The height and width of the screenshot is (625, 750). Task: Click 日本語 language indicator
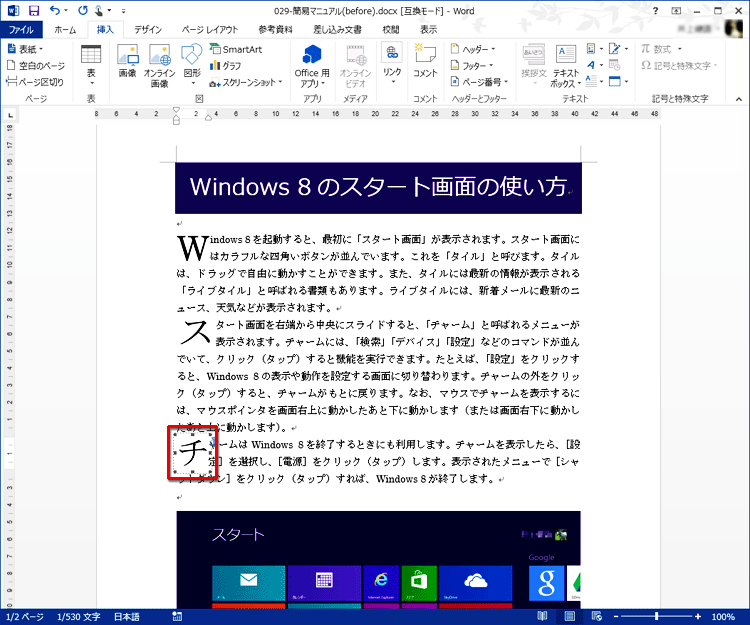click(127, 617)
